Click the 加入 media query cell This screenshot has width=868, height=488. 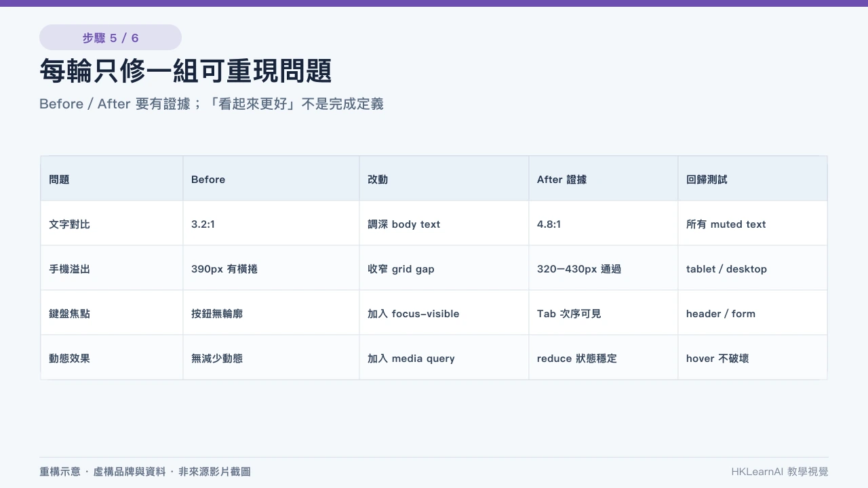[444, 358]
